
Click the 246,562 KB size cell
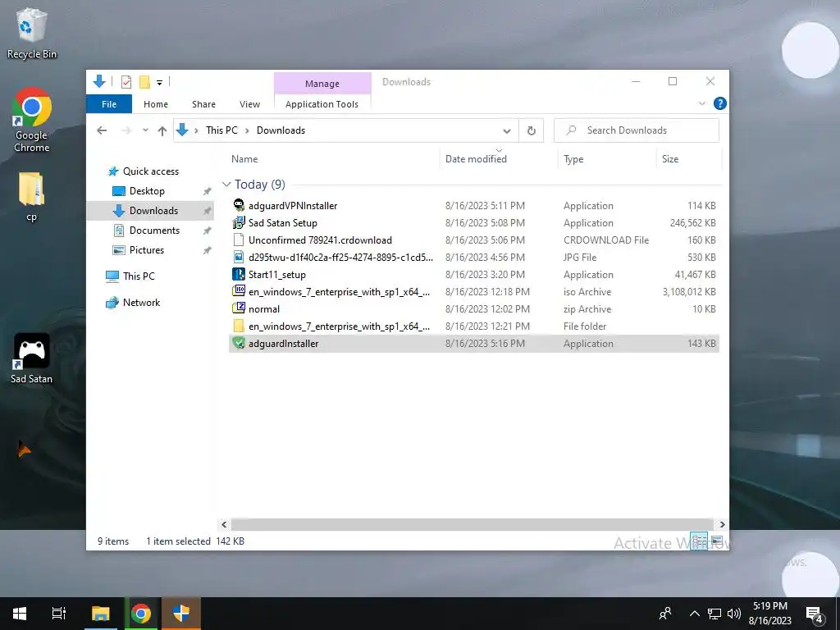click(x=692, y=223)
